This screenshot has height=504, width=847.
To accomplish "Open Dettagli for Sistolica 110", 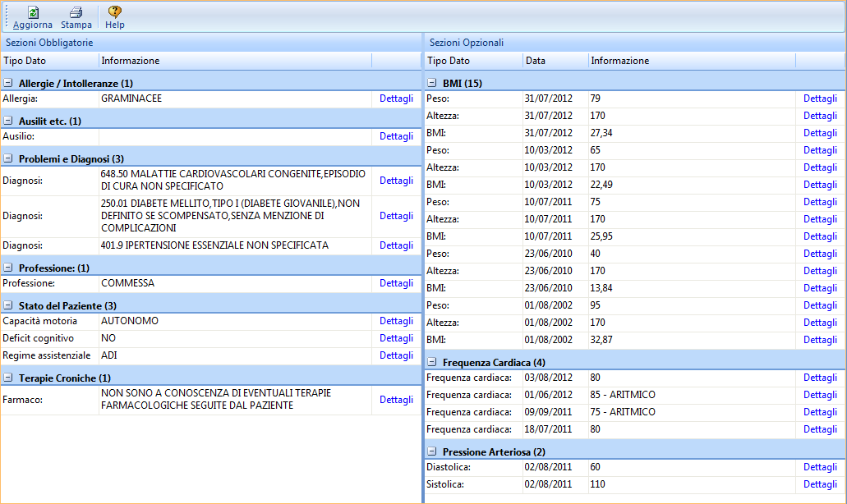I will coord(820,484).
